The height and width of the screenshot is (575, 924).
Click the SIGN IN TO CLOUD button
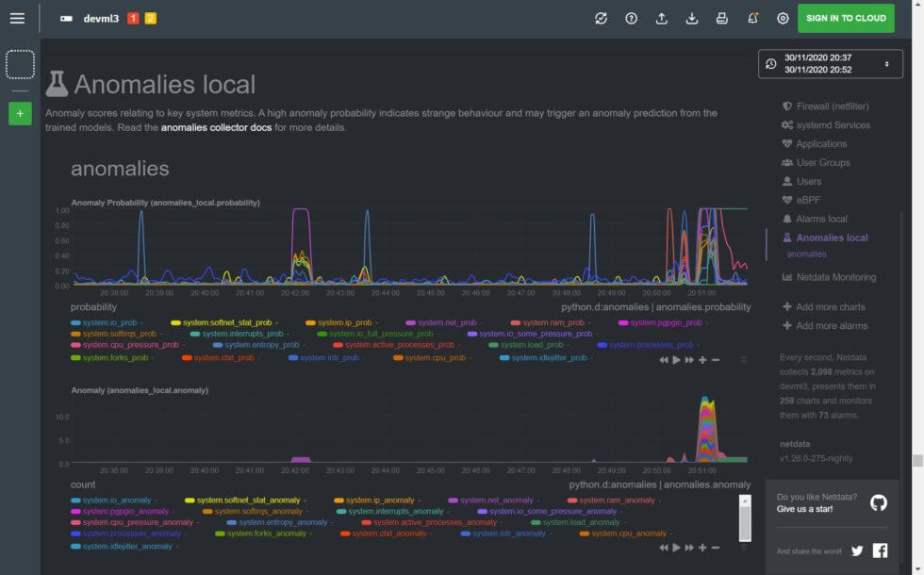(846, 18)
